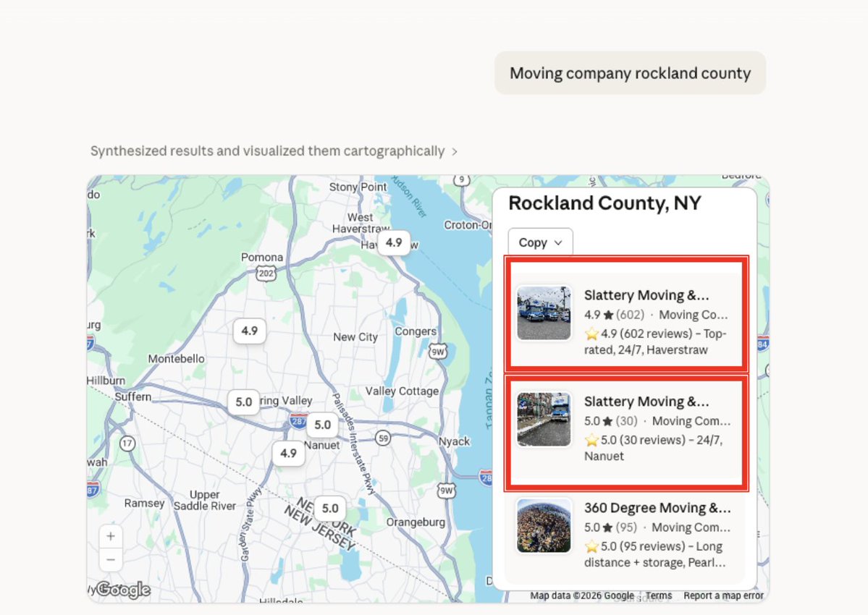This screenshot has height=615, width=868.
Task: Click the 9W shield near Congers
Action: [x=438, y=351]
